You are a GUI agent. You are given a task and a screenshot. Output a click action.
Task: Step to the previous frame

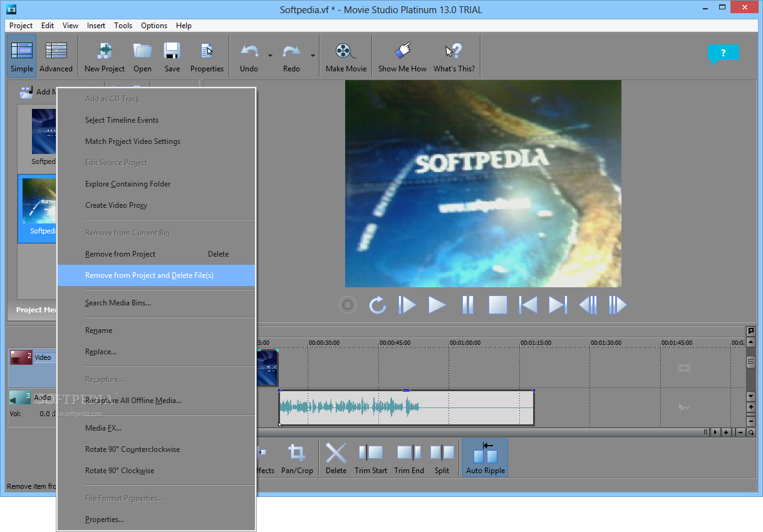tap(588, 305)
